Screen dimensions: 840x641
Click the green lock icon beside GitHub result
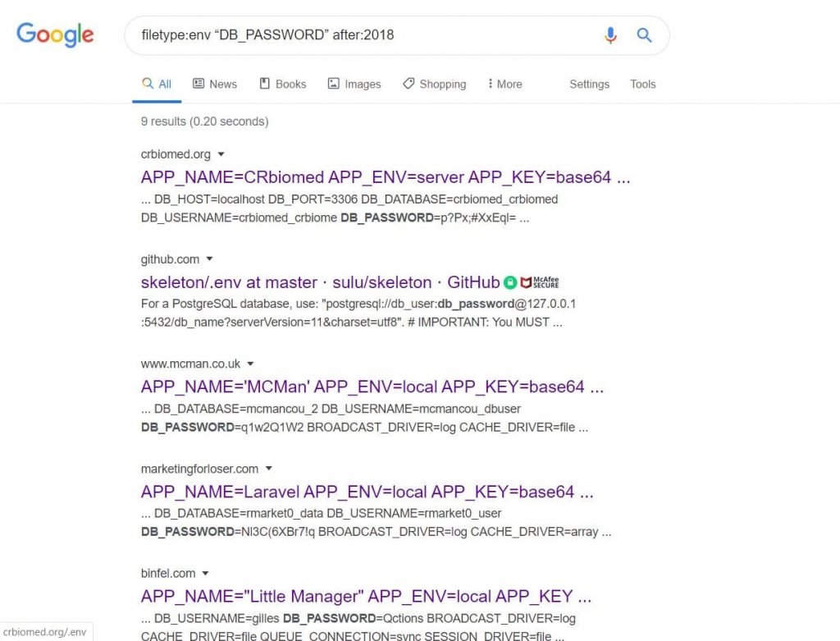click(510, 282)
